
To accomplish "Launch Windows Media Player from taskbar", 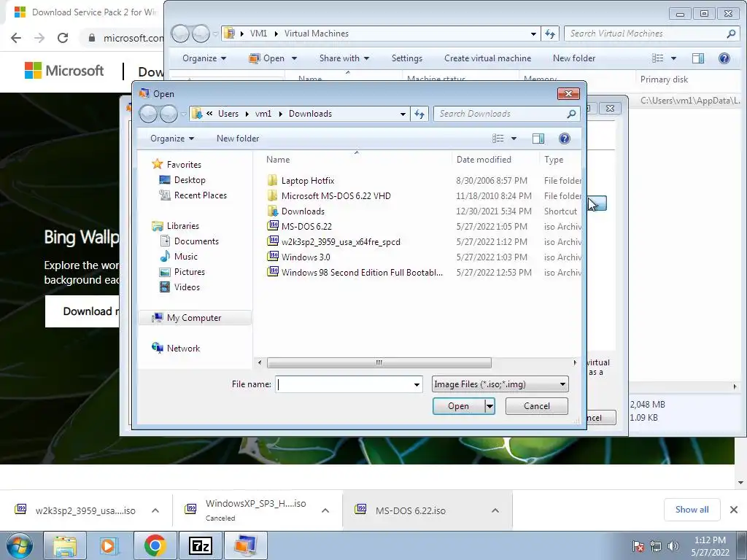I will click(x=109, y=545).
